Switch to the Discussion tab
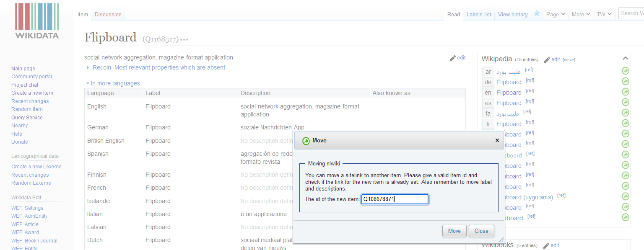 click(x=108, y=14)
